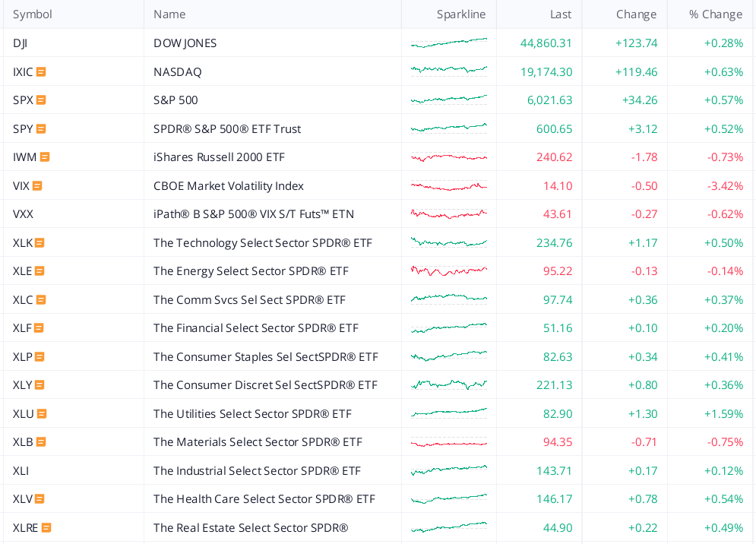756x544 pixels.
Task: Click the IWM percent change -0.73%
Action: coord(725,157)
